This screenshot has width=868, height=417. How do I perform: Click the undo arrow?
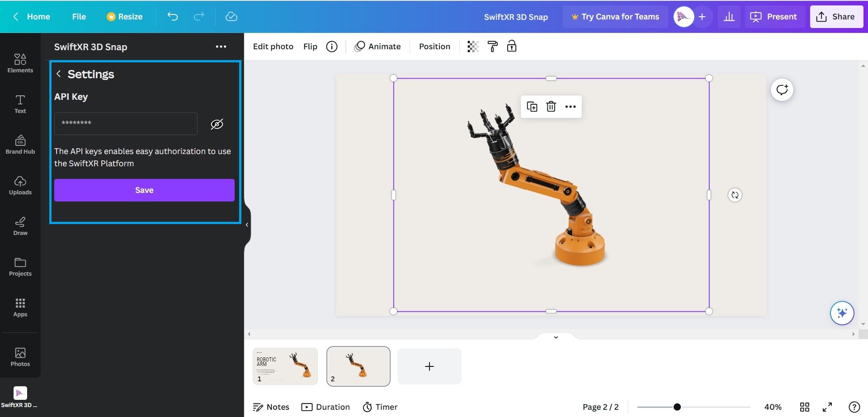coord(172,17)
